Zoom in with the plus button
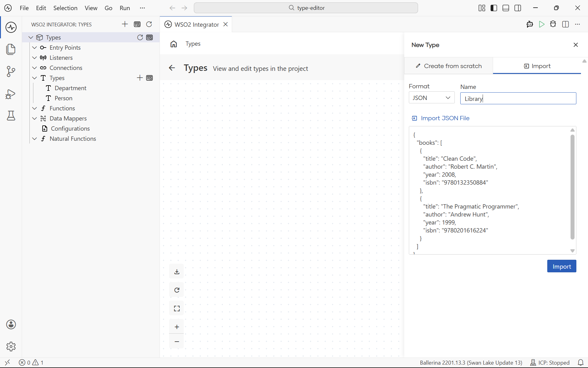 point(177,327)
